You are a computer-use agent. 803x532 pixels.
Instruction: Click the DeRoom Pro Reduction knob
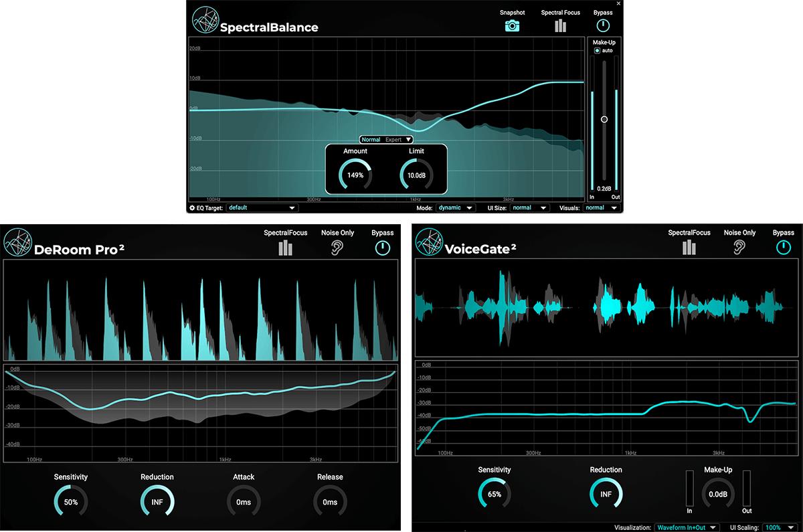pyautogui.click(x=157, y=502)
